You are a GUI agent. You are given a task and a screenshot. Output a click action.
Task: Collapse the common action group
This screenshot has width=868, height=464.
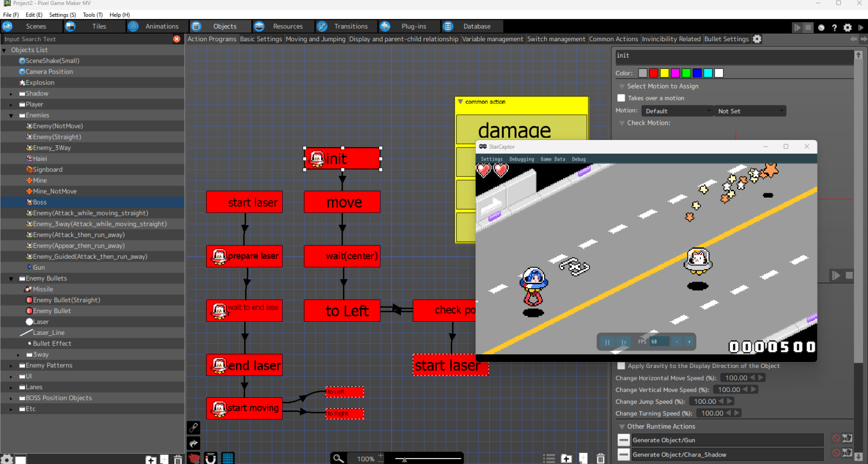click(x=461, y=101)
